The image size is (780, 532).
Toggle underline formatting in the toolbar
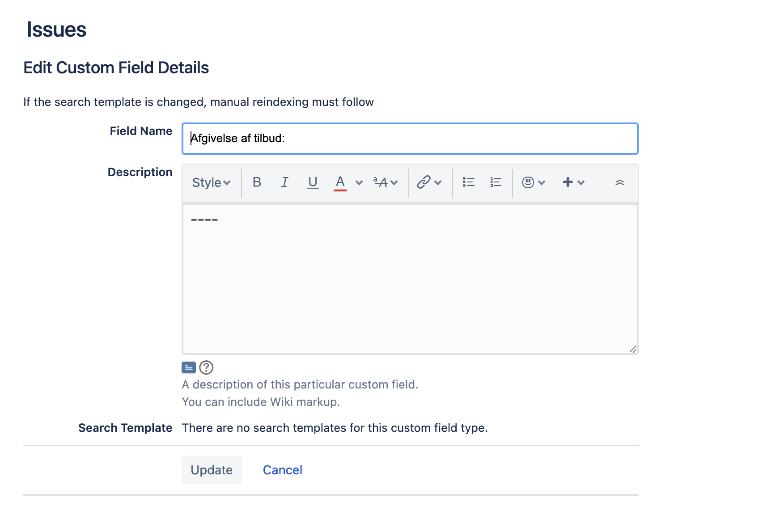point(313,182)
